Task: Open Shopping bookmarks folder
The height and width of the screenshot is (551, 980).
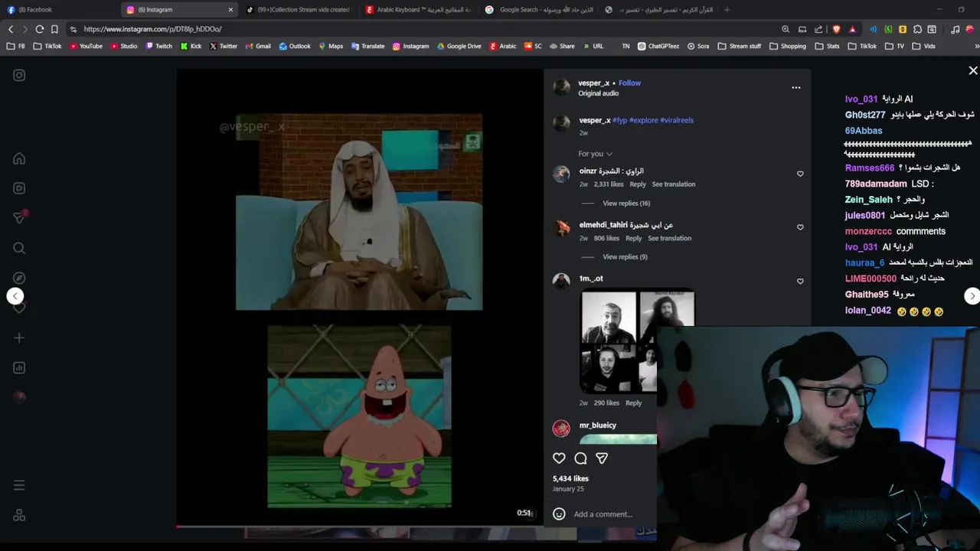Action: 788,46
